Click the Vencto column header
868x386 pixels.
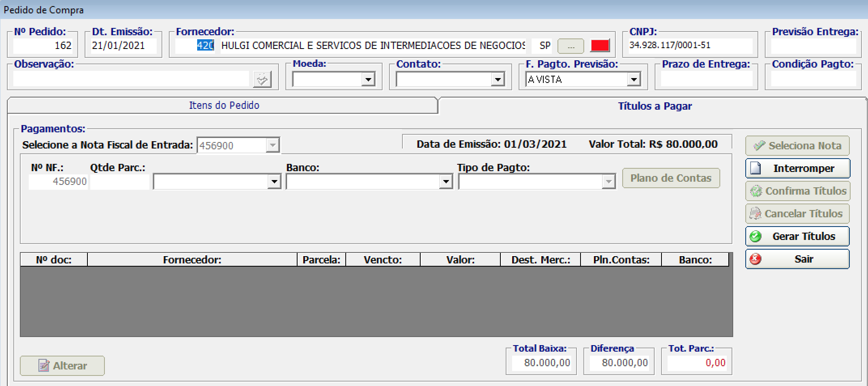click(383, 260)
